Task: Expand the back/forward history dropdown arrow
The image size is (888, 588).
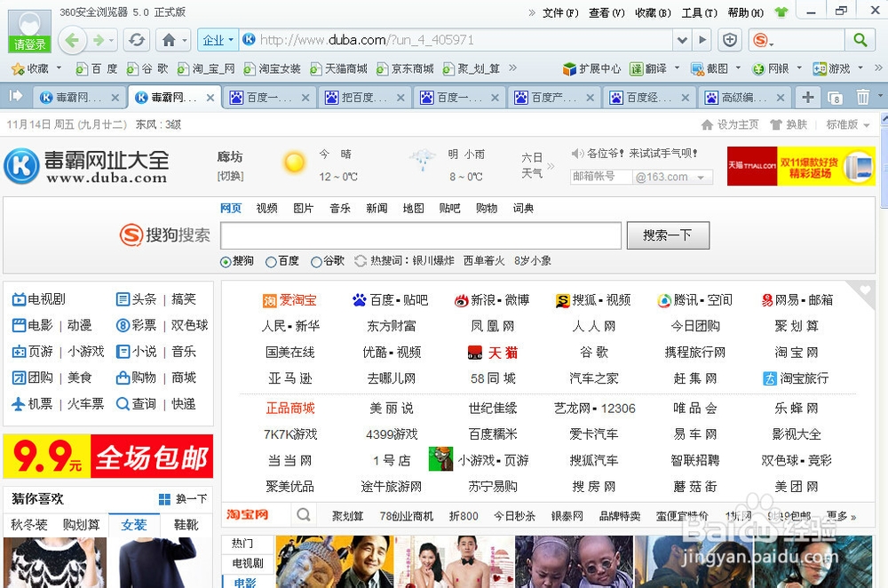Action: (112, 40)
